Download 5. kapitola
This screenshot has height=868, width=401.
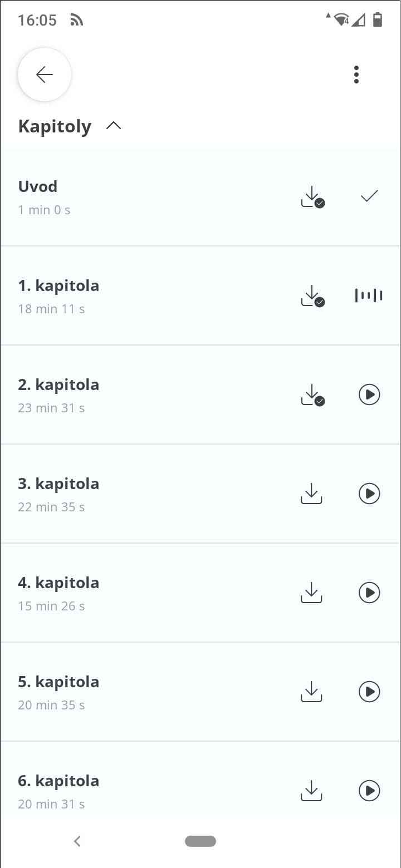pos(312,692)
